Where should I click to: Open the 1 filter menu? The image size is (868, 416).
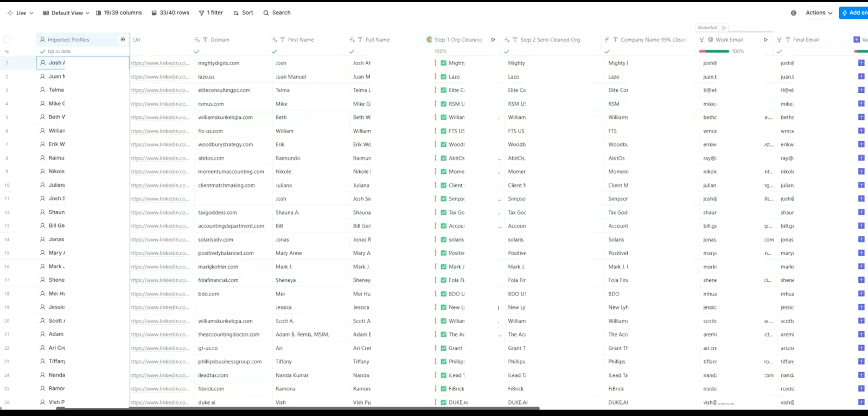tap(211, 13)
